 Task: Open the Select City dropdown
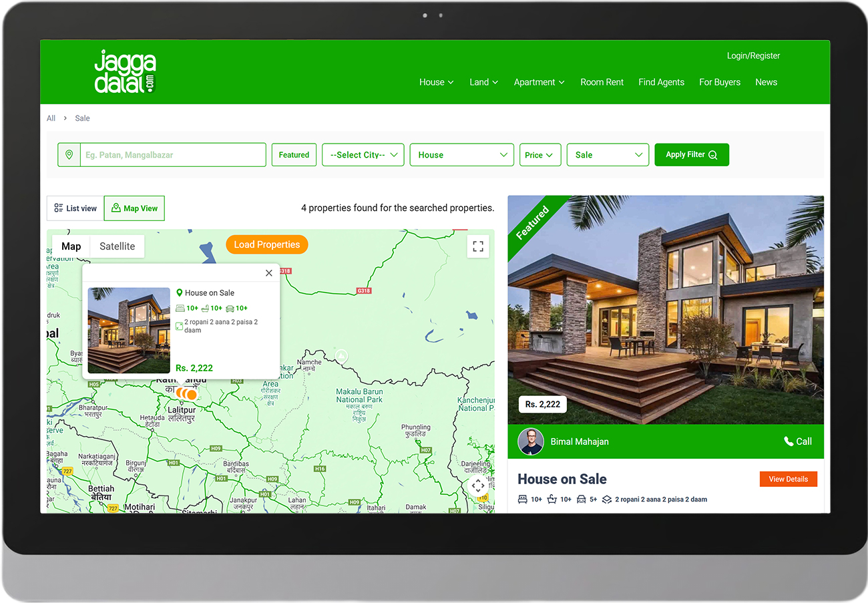[x=363, y=155]
